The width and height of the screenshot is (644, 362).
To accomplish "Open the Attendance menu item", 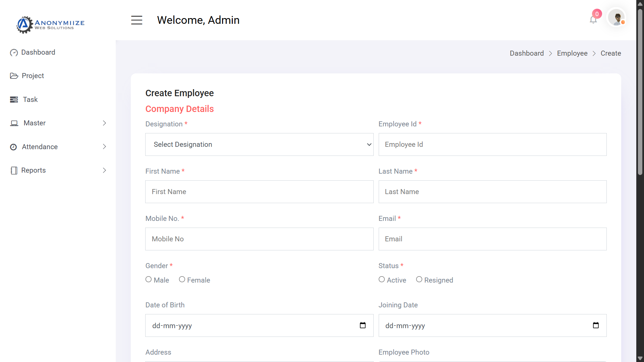I will coord(40,147).
